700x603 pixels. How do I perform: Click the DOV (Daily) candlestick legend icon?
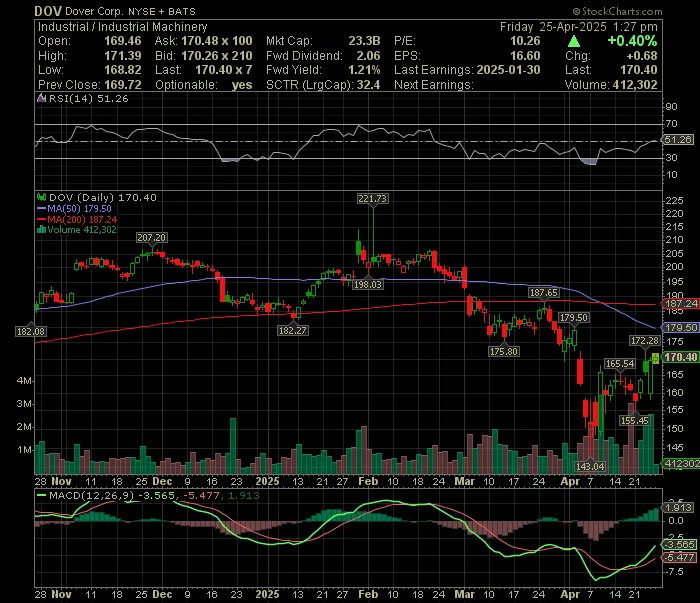[x=42, y=197]
